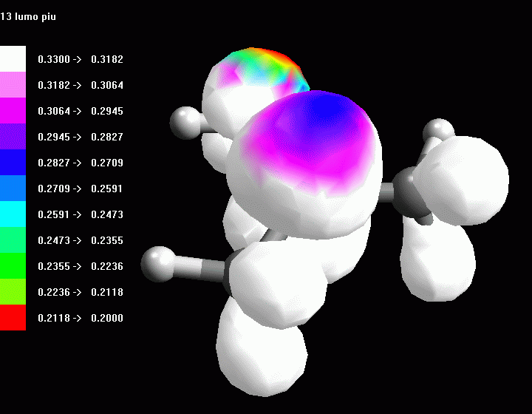Click range label '0.2945 -> 0.2827'
The height and width of the screenshot is (414, 532).
[81, 137]
